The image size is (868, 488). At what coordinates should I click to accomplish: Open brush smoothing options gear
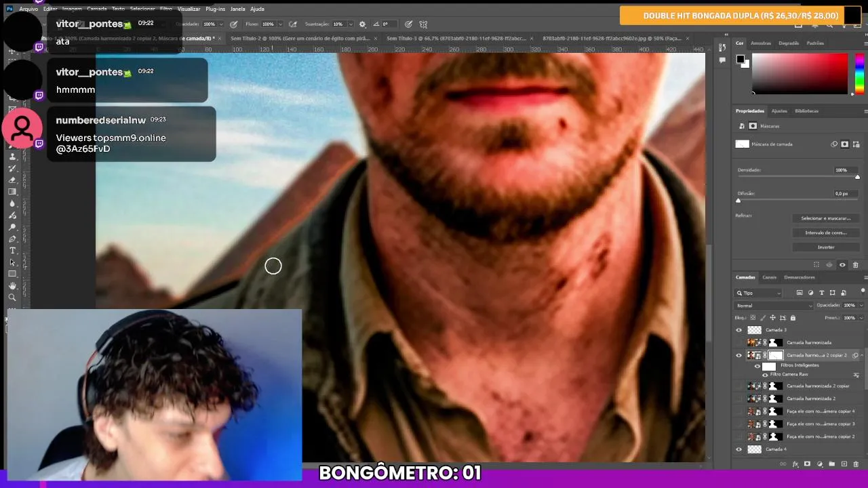click(362, 24)
